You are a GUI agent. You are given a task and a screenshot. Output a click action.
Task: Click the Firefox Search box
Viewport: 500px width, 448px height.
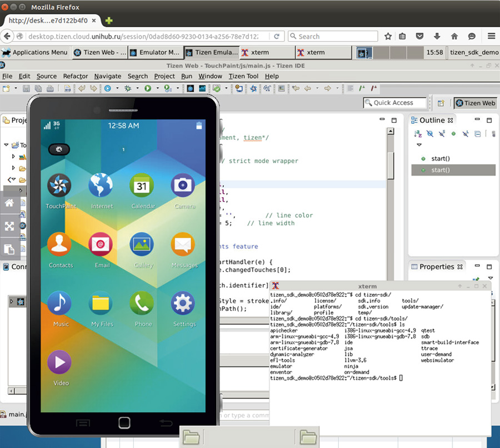point(333,36)
